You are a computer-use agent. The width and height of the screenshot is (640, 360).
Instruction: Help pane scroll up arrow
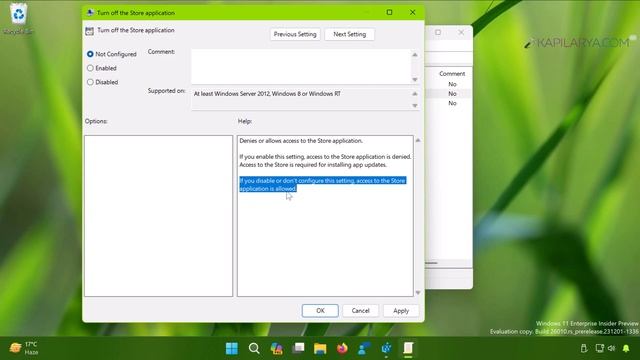click(418, 140)
